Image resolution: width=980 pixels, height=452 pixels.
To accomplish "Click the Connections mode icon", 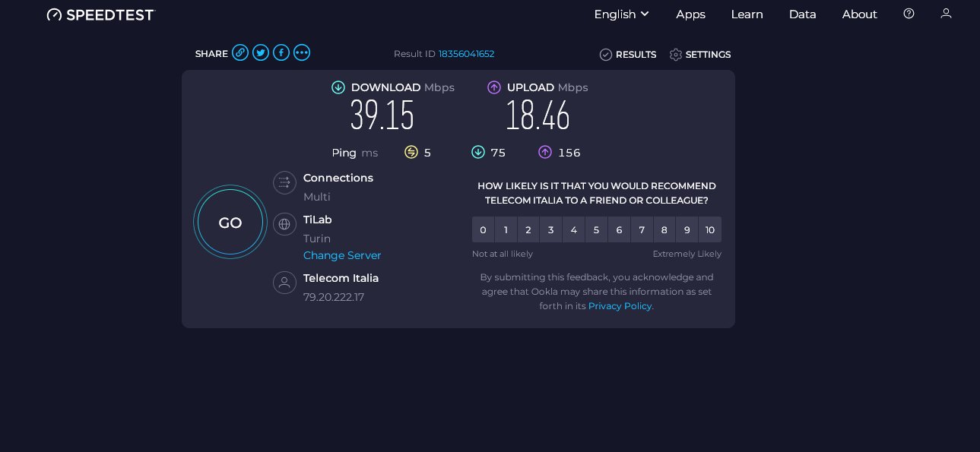I will click(x=284, y=182).
